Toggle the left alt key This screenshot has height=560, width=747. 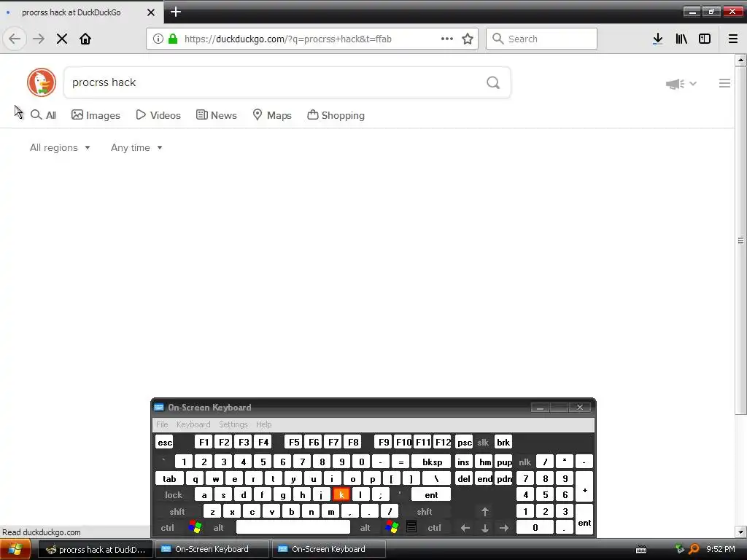click(219, 528)
